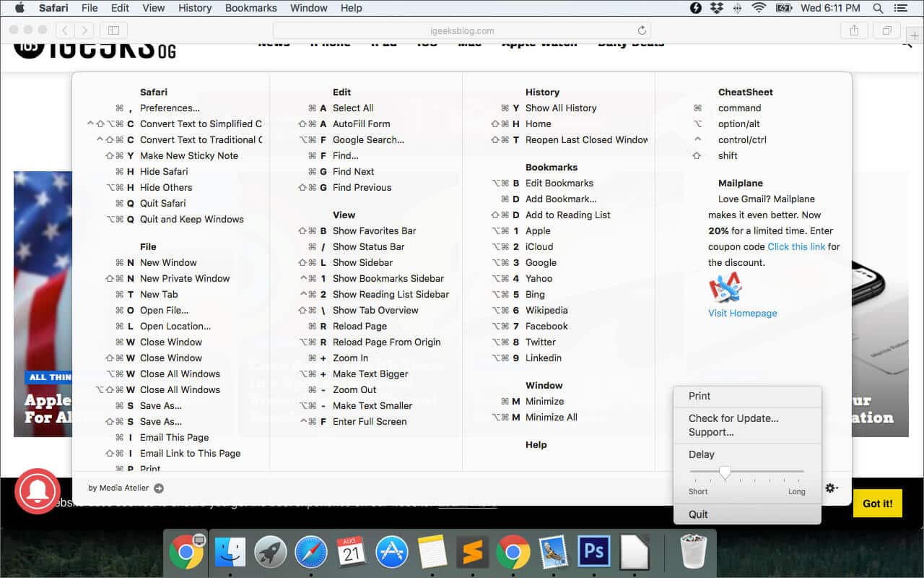924x578 pixels.
Task: Open the CheatSheet gear settings icon
Action: [x=831, y=488]
